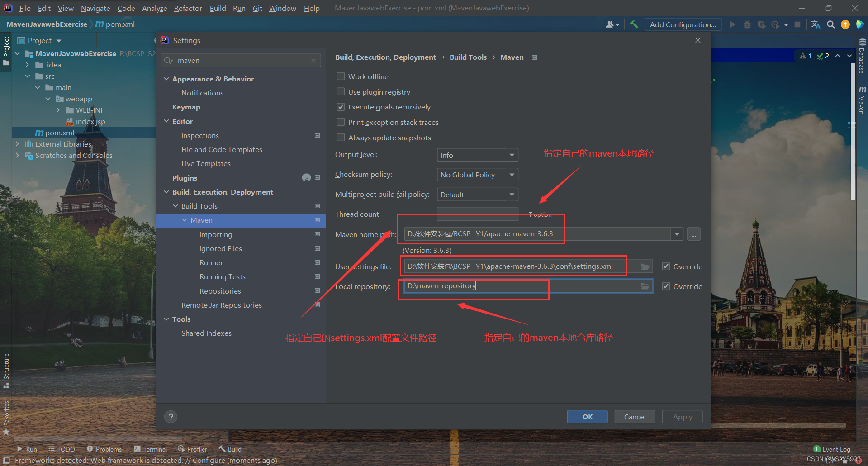
Task: Toggle Override for Local repository
Action: (x=666, y=286)
